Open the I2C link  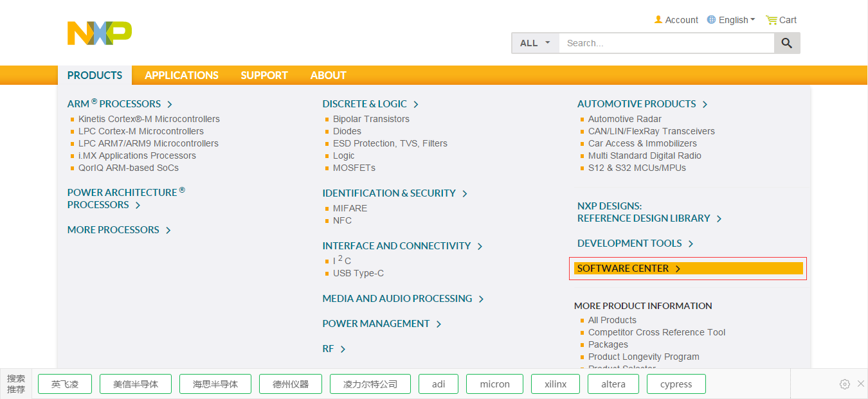click(342, 260)
